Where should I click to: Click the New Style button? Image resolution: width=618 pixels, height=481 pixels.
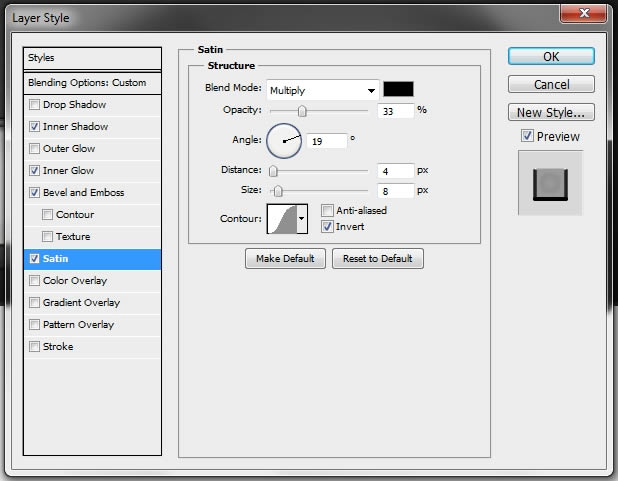(x=551, y=112)
